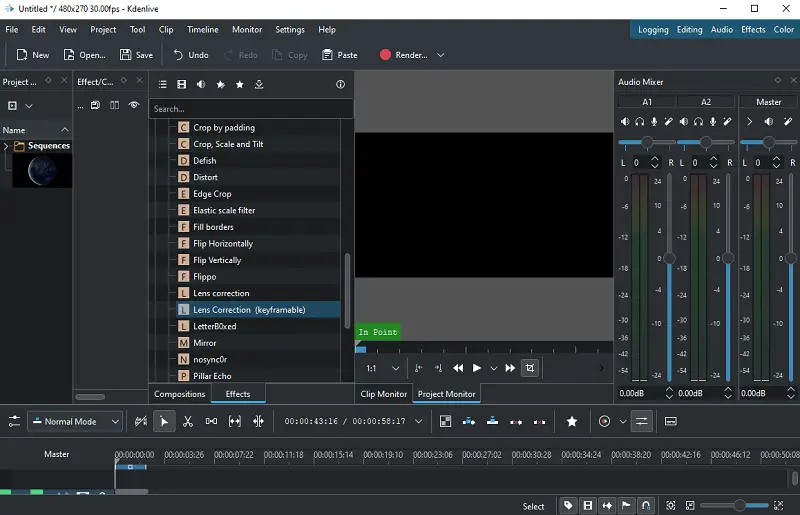Overwrite clip zone in timeline
This screenshot has width=800, height=515.
click(492, 422)
